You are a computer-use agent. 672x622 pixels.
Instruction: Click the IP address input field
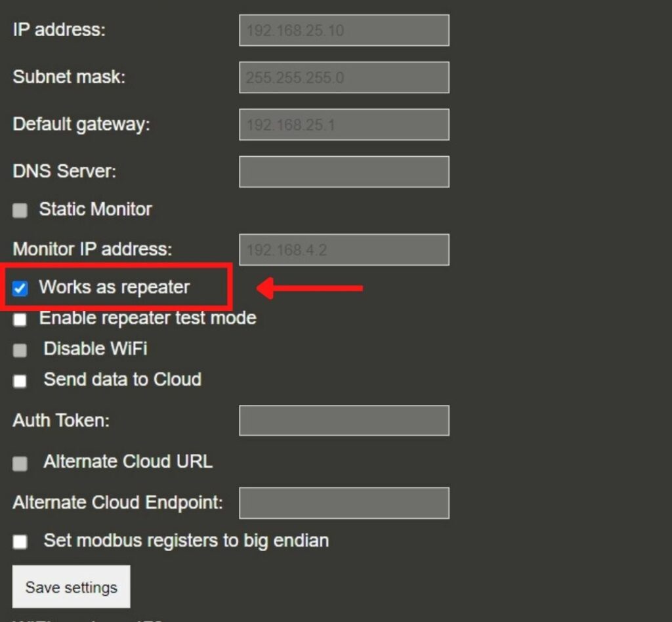[x=344, y=30]
